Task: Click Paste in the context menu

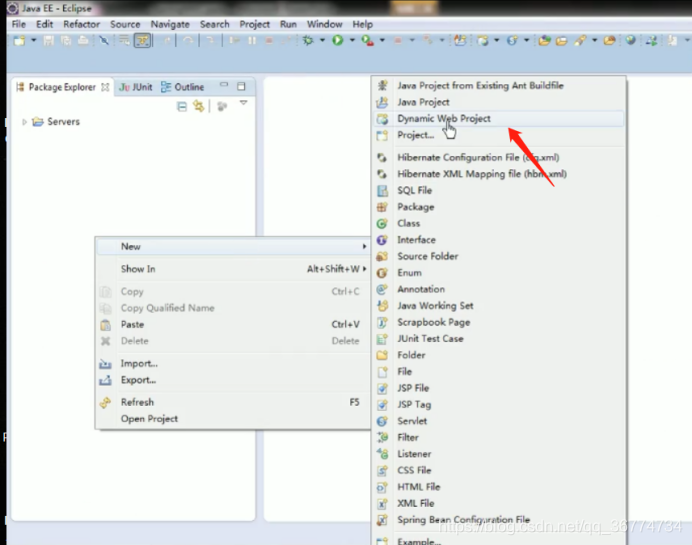Action: [233, 324]
